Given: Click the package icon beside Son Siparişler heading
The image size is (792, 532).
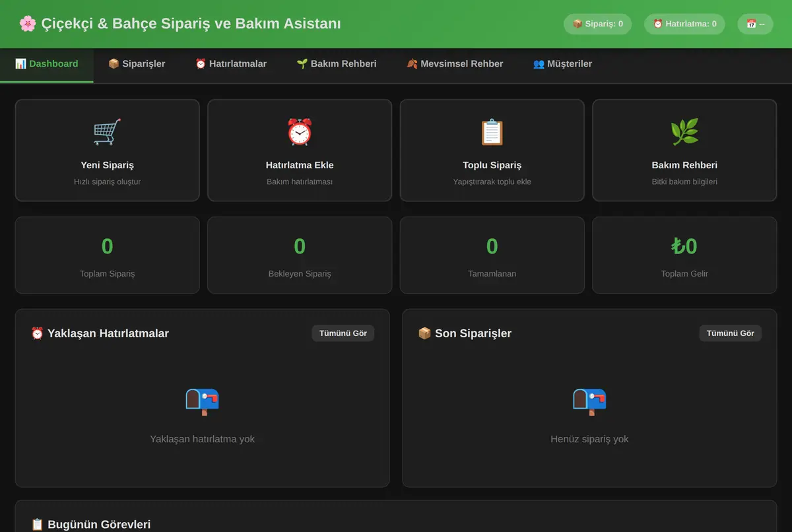Looking at the screenshot, I should pos(425,333).
